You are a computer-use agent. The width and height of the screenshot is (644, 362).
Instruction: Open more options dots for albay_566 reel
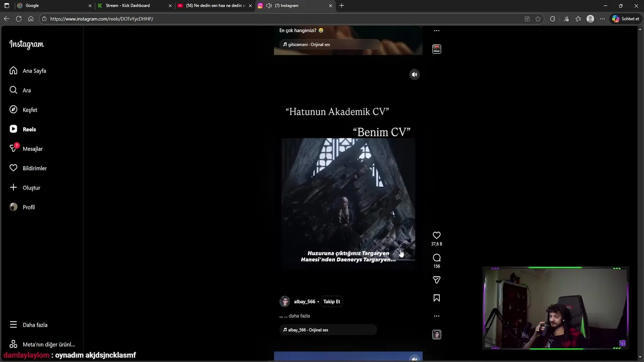point(437,316)
